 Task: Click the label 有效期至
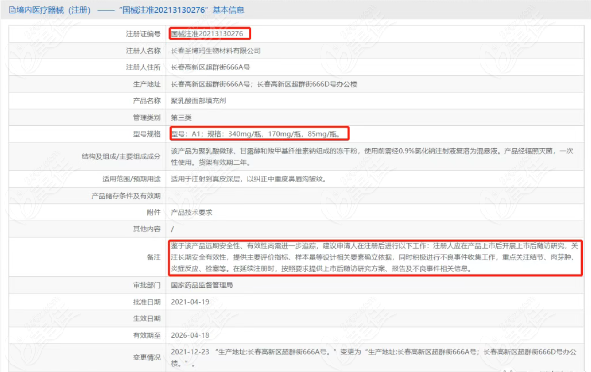click(147, 335)
